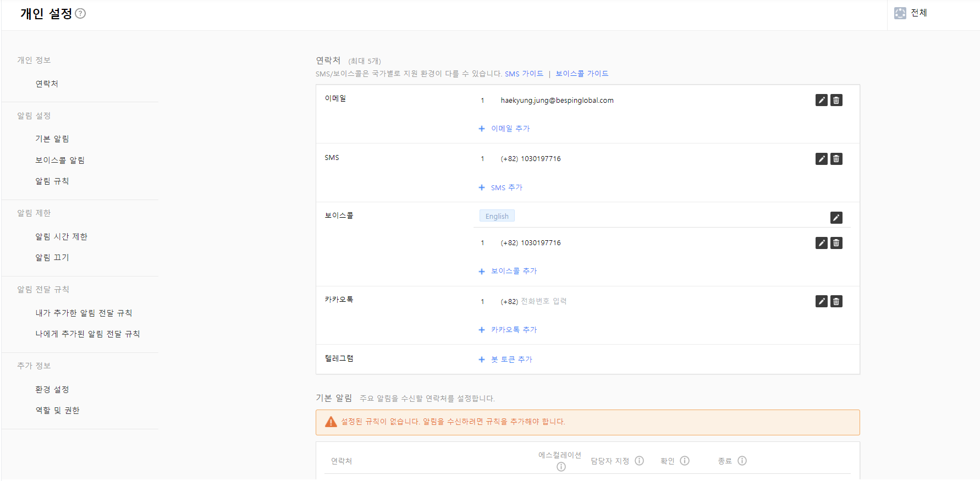Screen dimensions: 980x481
Task: Edit the voice call language setting
Action: coord(836,218)
